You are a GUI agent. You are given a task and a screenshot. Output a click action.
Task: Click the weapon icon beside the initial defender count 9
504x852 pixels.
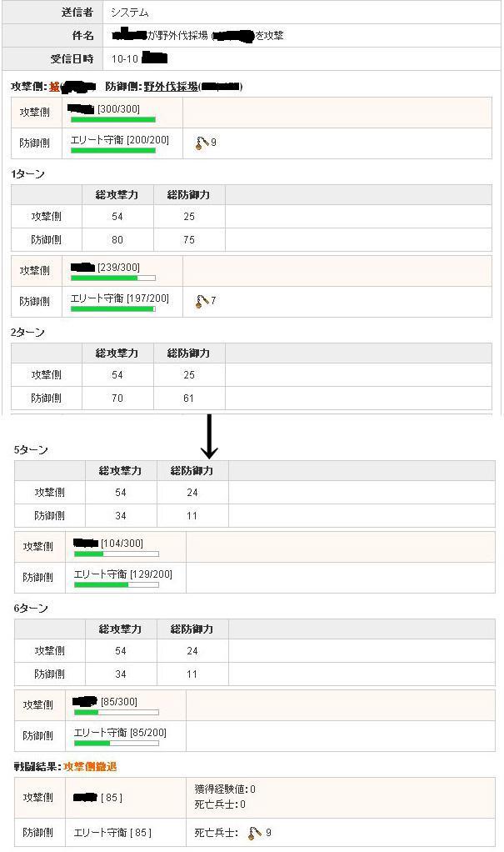tap(201, 143)
